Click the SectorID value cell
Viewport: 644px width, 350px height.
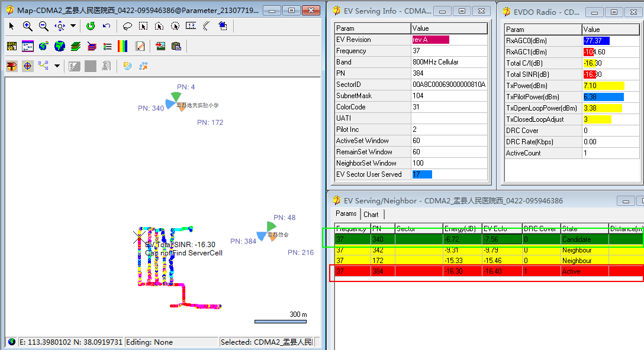tap(449, 85)
